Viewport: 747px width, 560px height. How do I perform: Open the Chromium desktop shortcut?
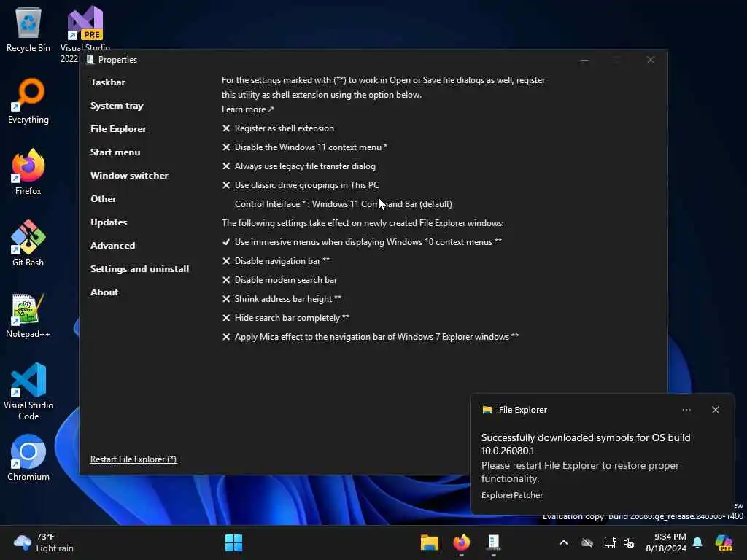(x=28, y=458)
